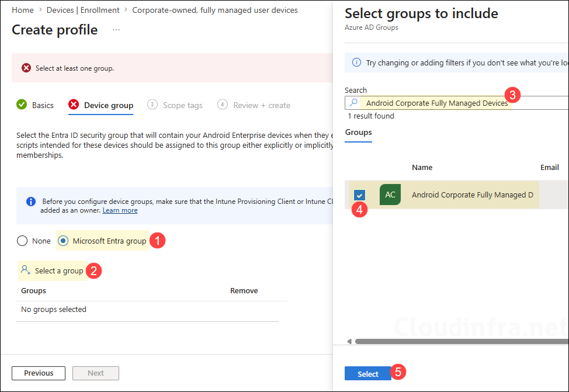Click the blue Select button

(x=368, y=374)
